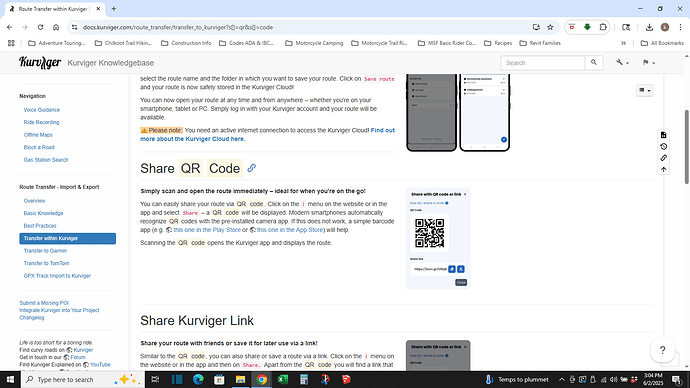The width and height of the screenshot is (690, 388).
Task: Open the Windows Start menu
Action: [10, 379]
